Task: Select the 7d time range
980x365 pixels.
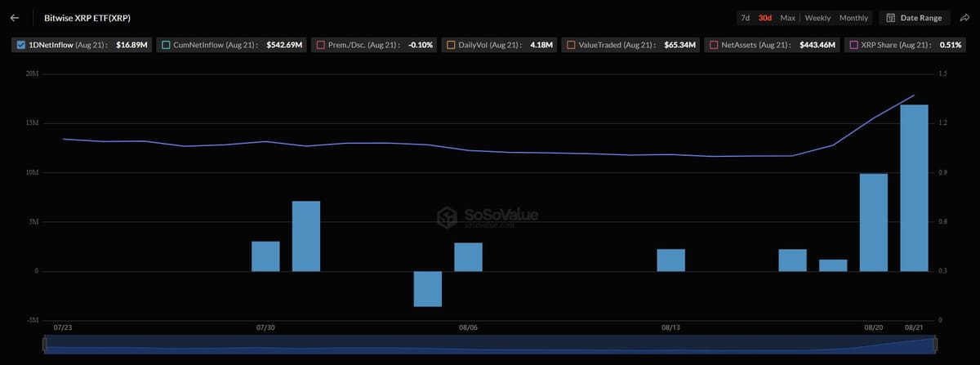Action: [745, 17]
